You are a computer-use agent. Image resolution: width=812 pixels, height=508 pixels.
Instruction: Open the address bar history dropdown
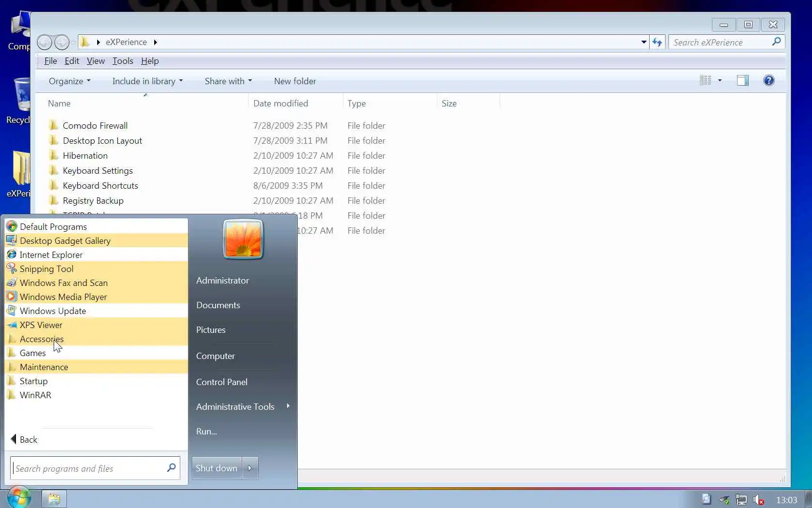(644, 42)
